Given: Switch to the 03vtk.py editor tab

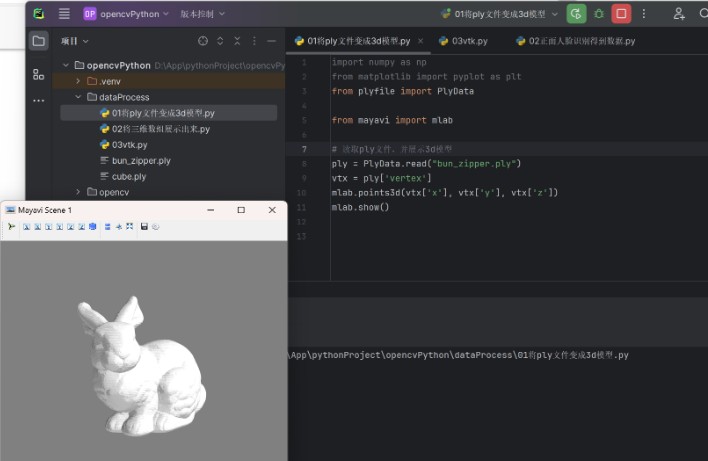Looking at the screenshot, I should coord(469,41).
